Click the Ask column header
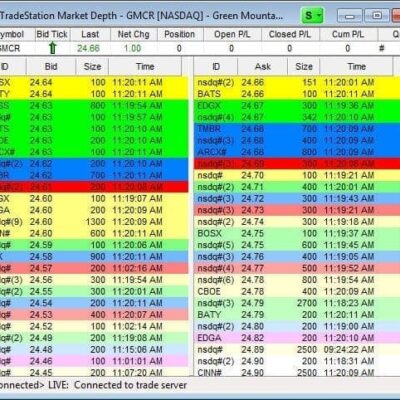The width and height of the screenshot is (400, 400). pyautogui.click(x=263, y=66)
